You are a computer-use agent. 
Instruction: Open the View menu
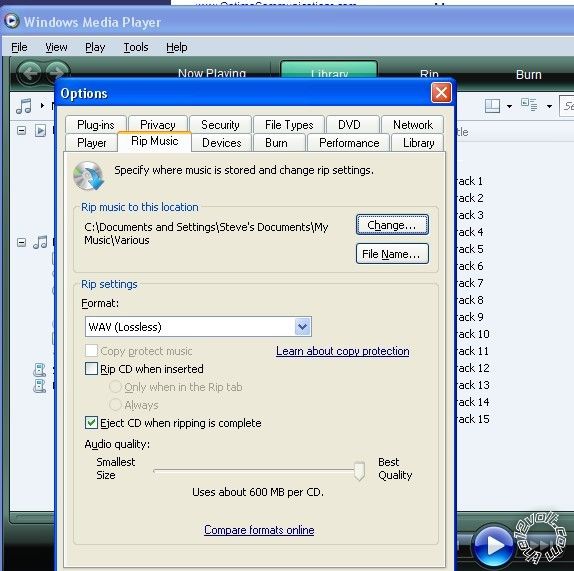click(56, 47)
